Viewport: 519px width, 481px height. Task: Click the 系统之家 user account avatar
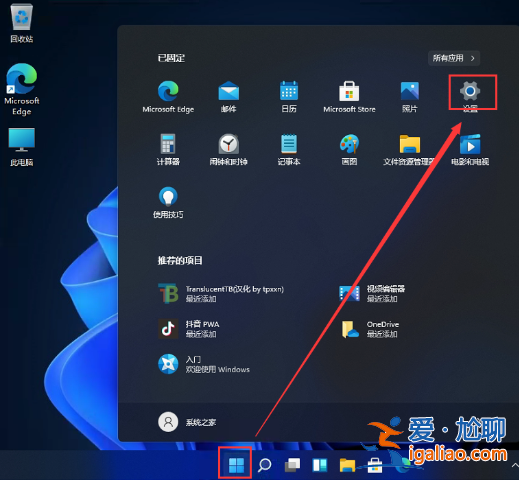[x=168, y=422]
